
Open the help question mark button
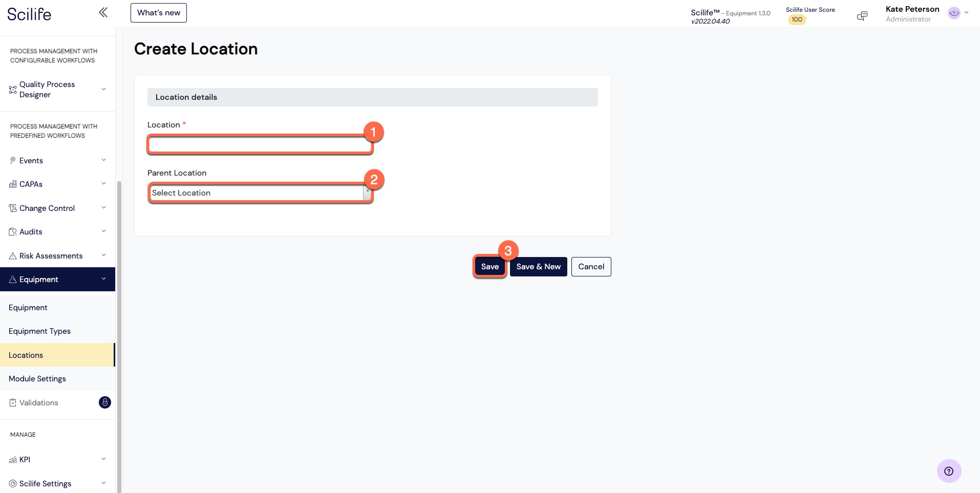pyautogui.click(x=949, y=471)
